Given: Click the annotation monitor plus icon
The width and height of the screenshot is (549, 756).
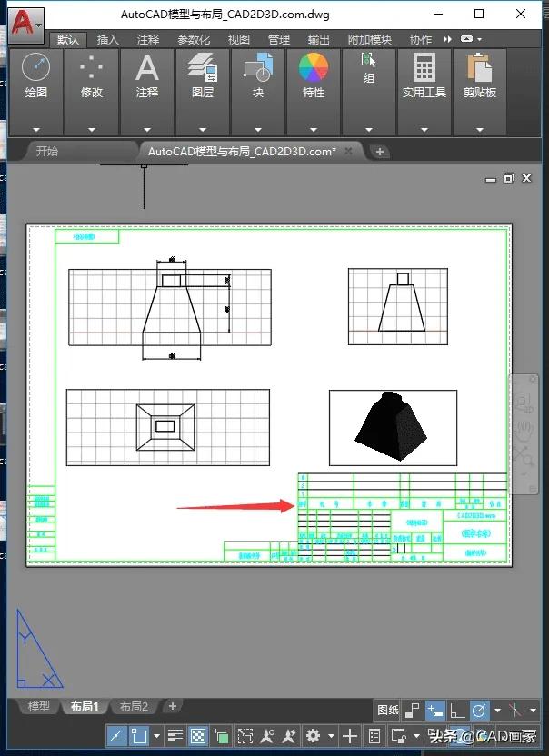Looking at the screenshot, I should point(350,736).
